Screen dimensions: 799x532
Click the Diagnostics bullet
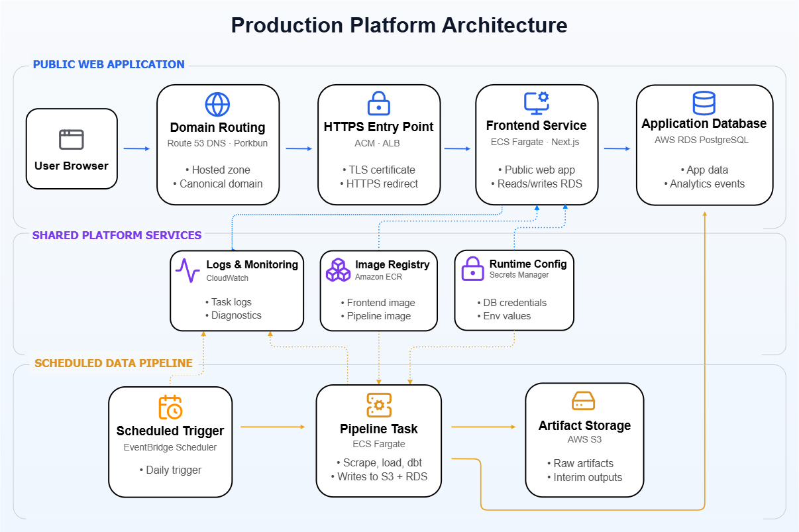[233, 315]
